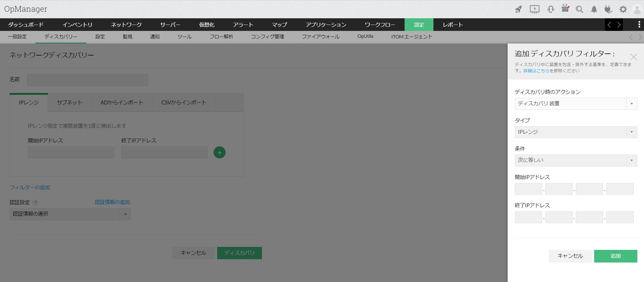Click the 名前 input field
This screenshot has width=644, height=282.
point(87,80)
